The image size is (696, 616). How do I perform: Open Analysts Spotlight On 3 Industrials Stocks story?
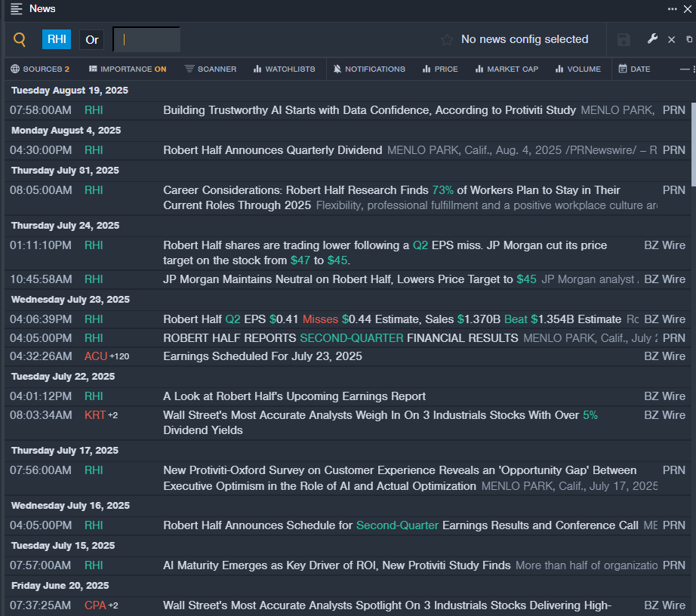(387, 605)
